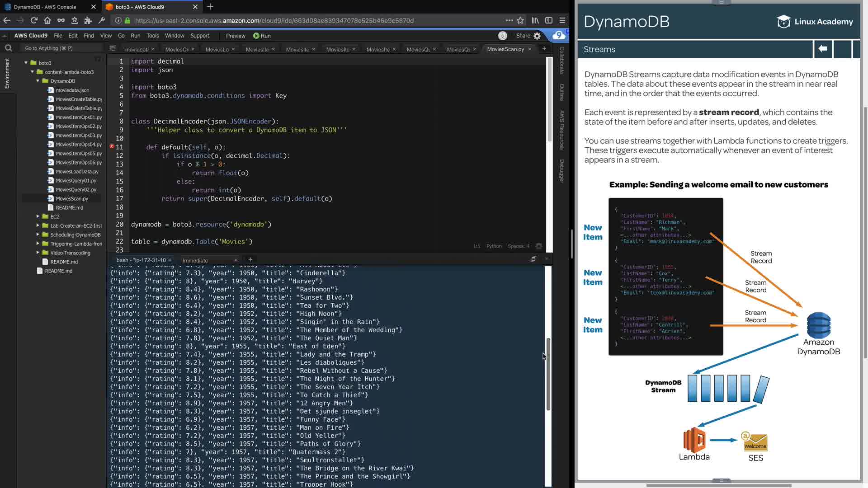868x488 pixels.
Task: Click the Go to Anything search icon
Action: point(8,48)
